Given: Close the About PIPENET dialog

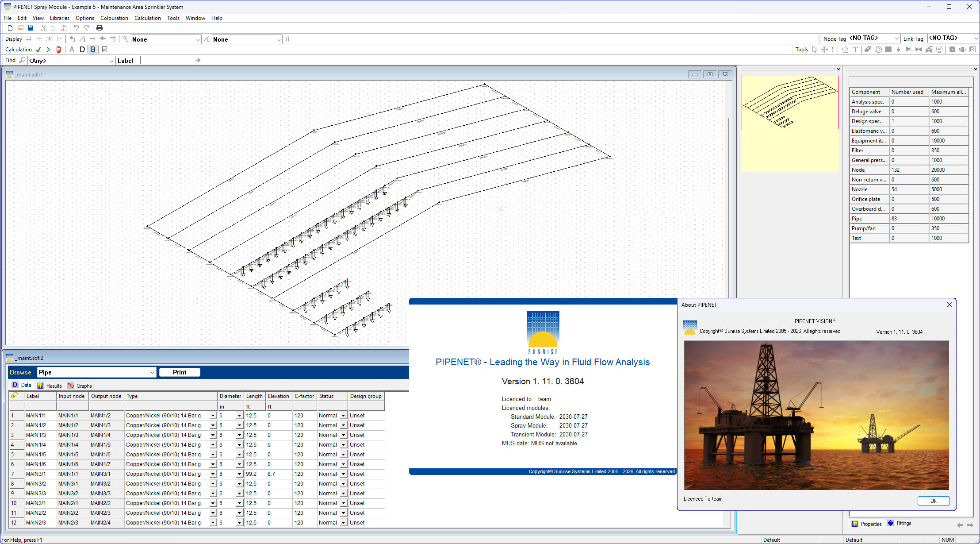Looking at the screenshot, I should [949, 305].
